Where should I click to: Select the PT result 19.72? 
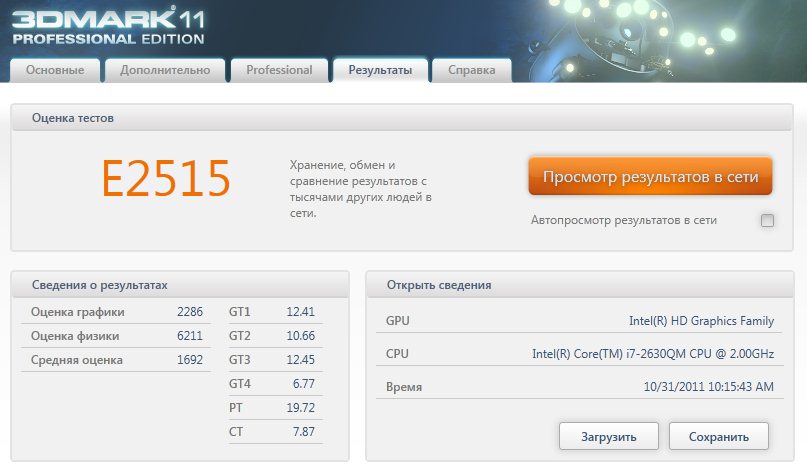[301, 408]
